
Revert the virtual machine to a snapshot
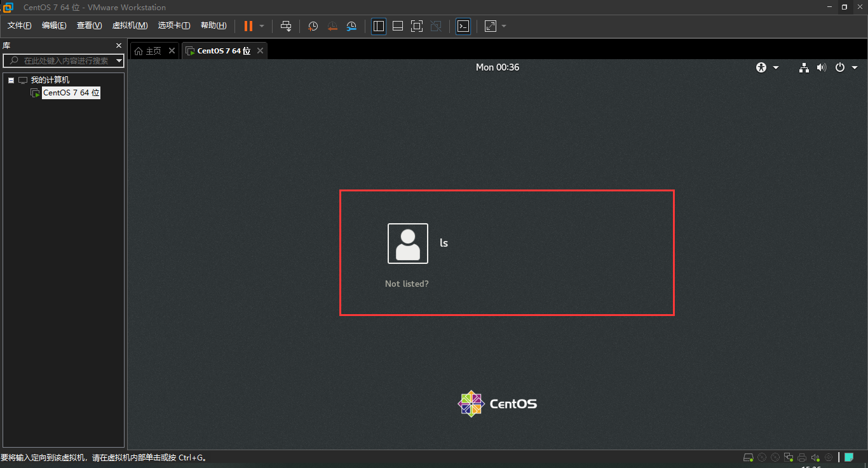coord(332,26)
